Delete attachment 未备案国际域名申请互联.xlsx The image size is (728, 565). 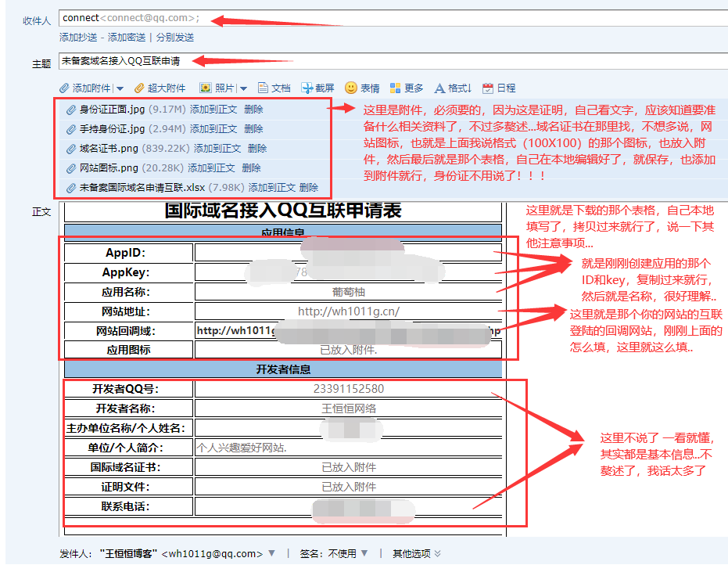pyautogui.click(x=309, y=188)
